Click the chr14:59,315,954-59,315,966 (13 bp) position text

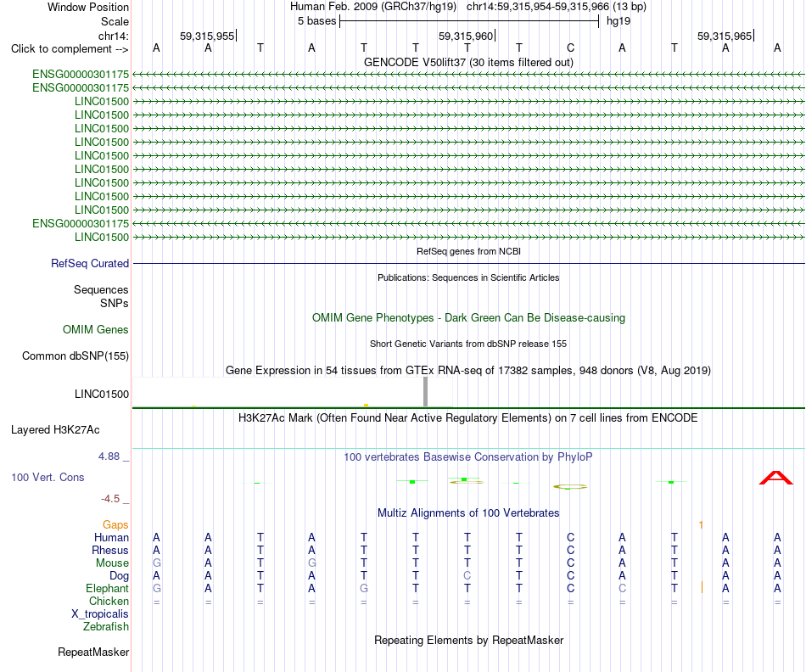pos(557,7)
